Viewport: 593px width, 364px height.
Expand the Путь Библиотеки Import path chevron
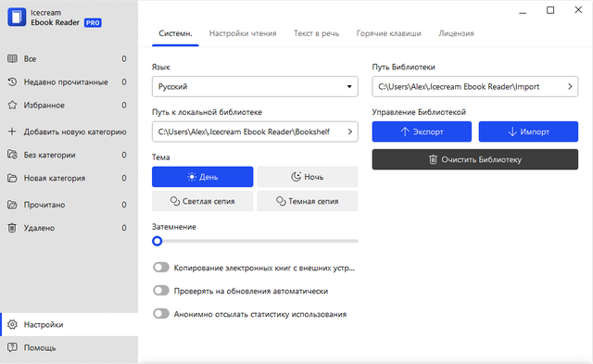(570, 86)
